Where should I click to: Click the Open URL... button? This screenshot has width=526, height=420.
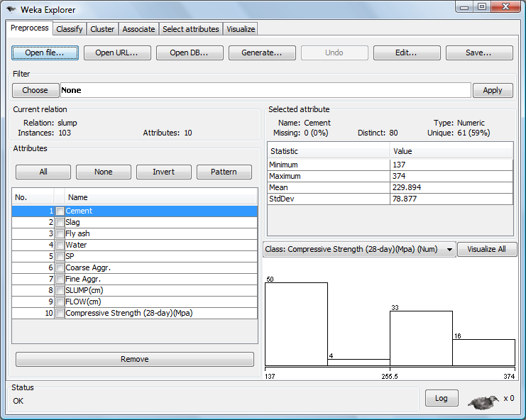pyautogui.click(x=117, y=53)
